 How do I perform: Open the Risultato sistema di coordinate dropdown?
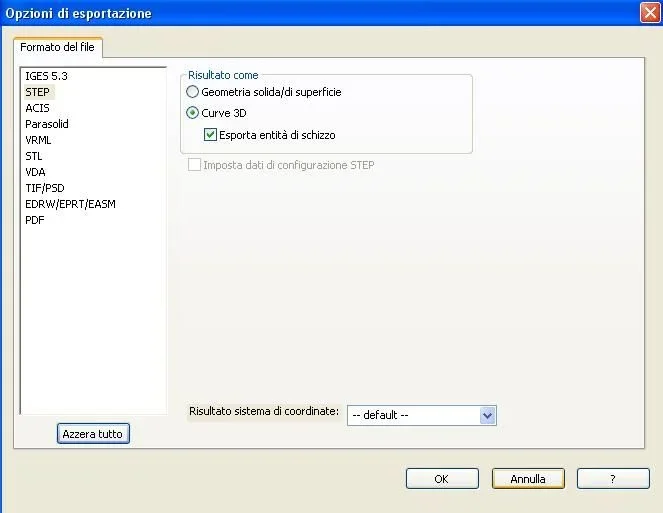click(487, 415)
